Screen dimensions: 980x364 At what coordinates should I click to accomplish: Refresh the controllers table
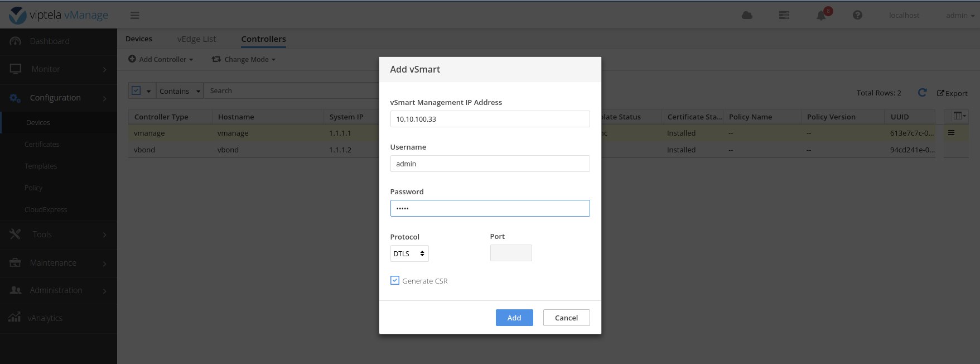pyautogui.click(x=922, y=93)
